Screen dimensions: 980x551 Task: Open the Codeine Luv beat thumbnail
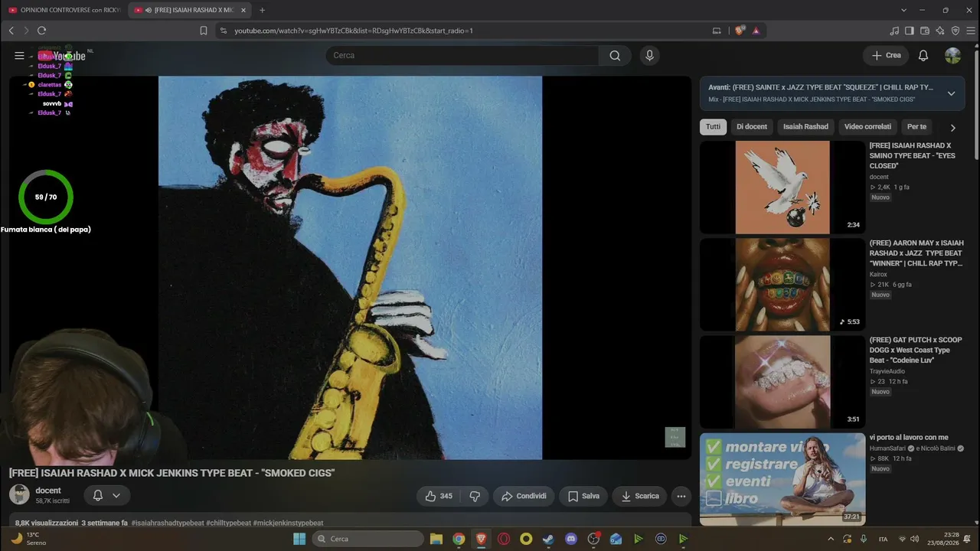[782, 382]
